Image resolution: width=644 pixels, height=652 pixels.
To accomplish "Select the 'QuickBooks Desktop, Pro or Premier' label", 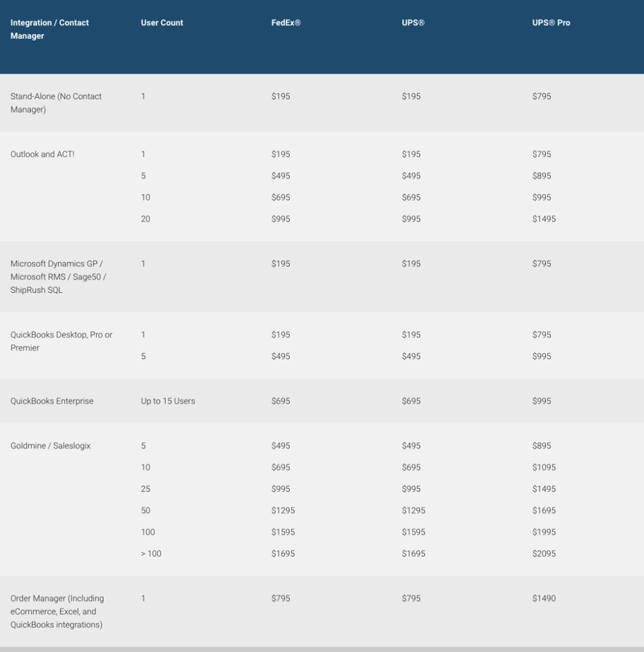I will (61, 341).
